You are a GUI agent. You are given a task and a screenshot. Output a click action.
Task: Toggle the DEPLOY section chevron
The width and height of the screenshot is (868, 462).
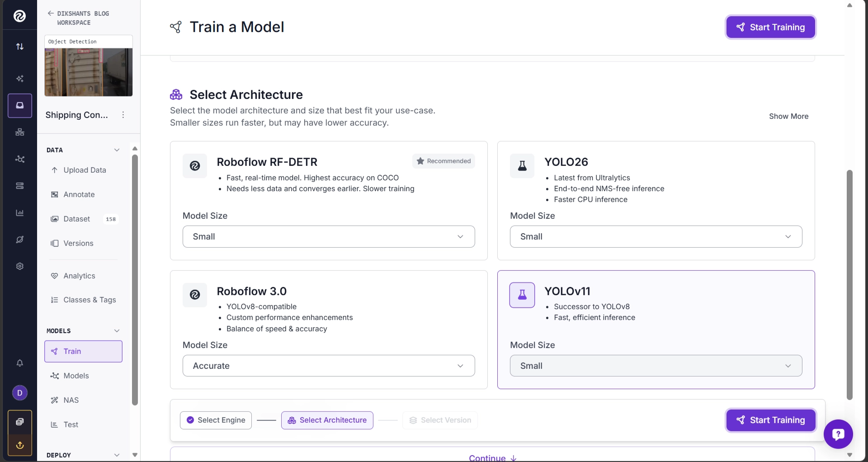117,455
